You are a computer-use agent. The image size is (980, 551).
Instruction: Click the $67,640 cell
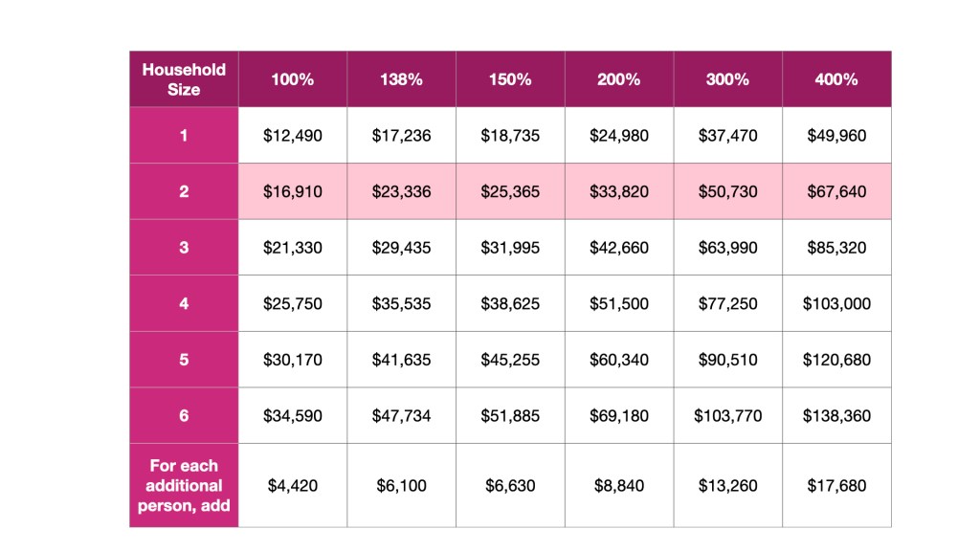[836, 191]
